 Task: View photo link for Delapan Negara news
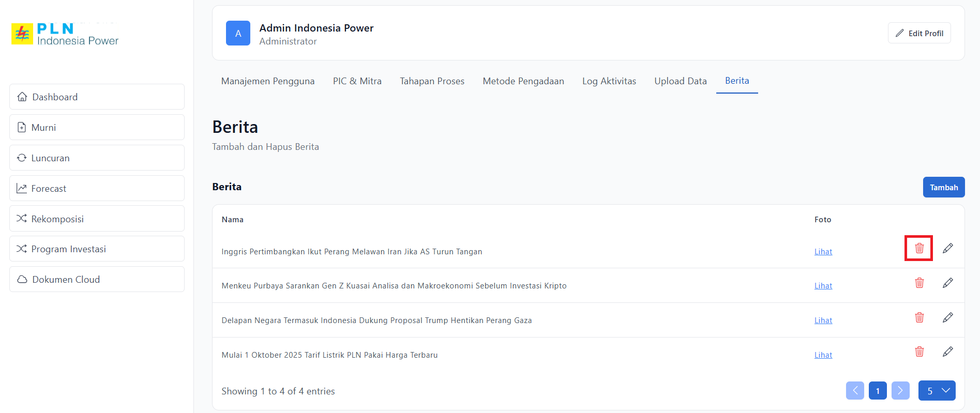[x=823, y=320]
